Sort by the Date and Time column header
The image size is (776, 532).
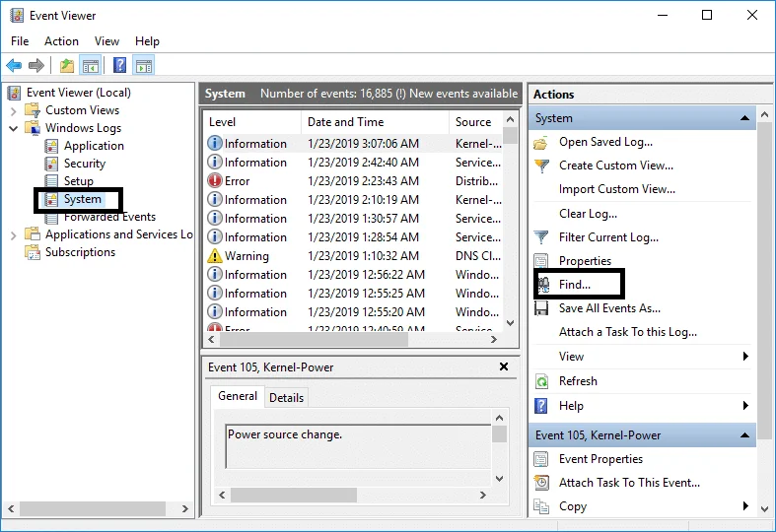[375, 122]
